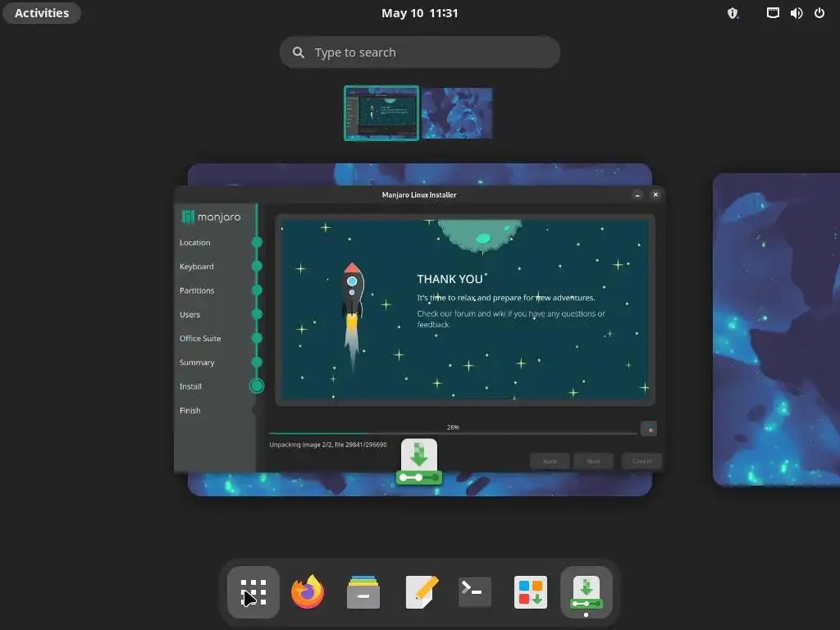This screenshot has height=630, width=840.
Task: Click the installer app icon overlay on window
Action: [x=419, y=462]
